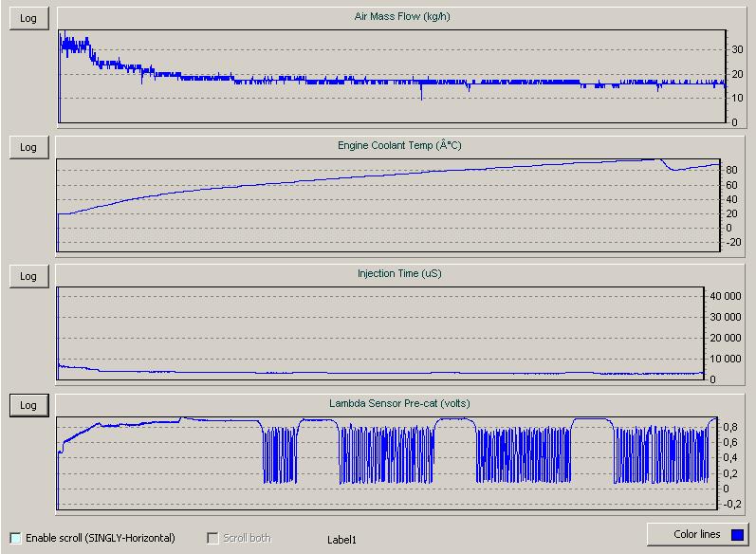Click the Log button beside Injection Time

[28, 276]
